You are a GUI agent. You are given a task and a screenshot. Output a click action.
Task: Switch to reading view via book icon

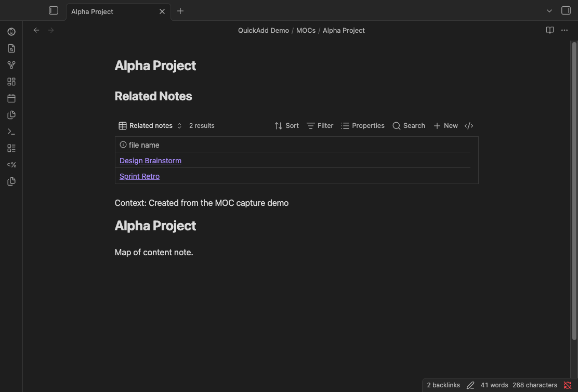click(x=550, y=30)
